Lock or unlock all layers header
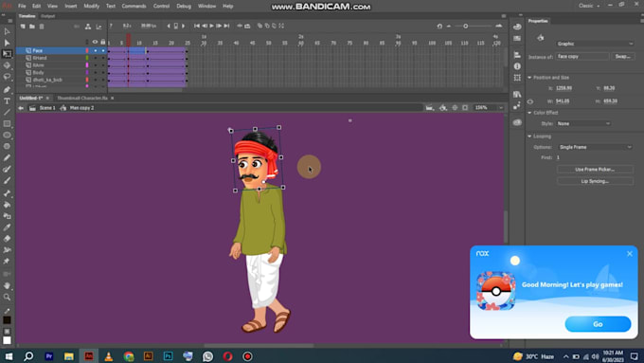 pos(103,42)
